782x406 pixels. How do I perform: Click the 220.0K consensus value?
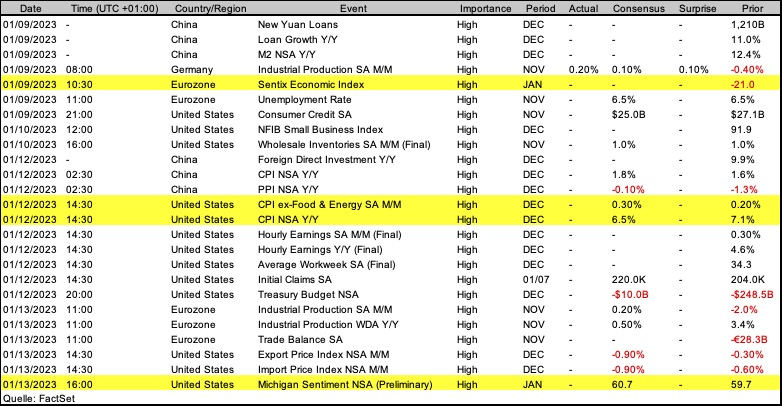[629, 279]
